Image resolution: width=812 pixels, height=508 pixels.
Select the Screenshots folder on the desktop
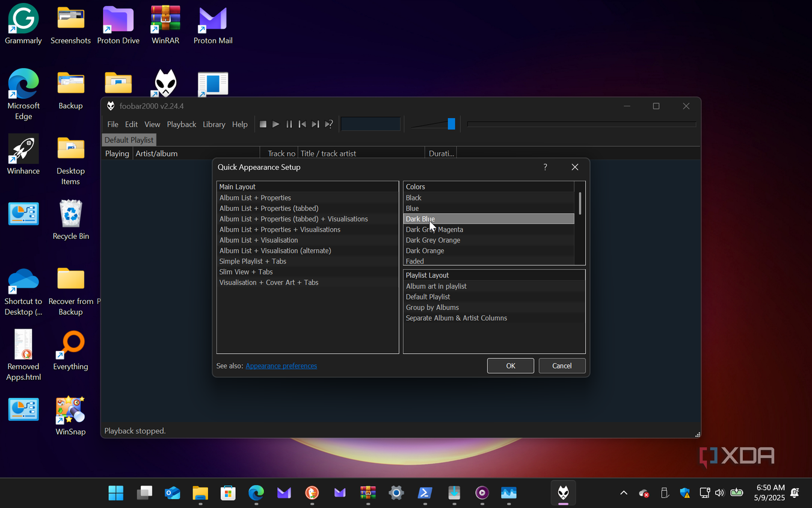70,25
